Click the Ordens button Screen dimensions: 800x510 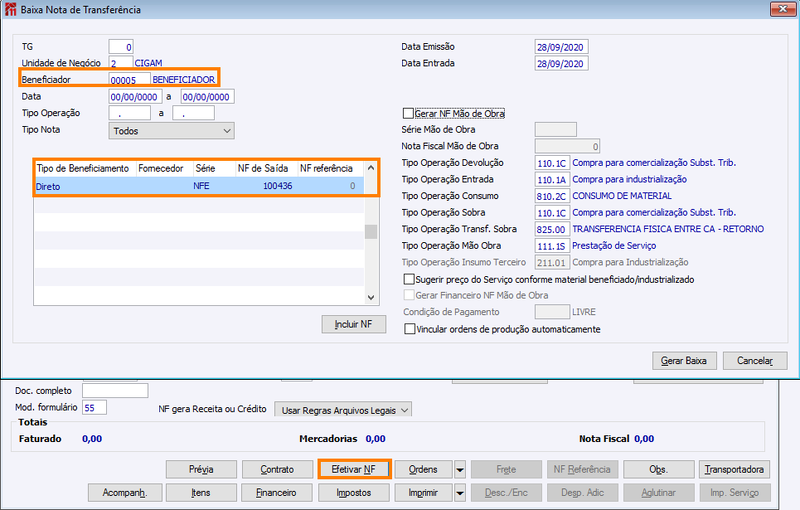pos(423,469)
